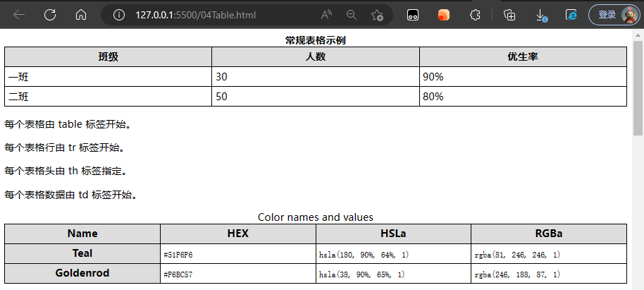Viewport: 644px width, 290px height.
Task: Click the paragraph about the td tag
Action: pos(70,195)
